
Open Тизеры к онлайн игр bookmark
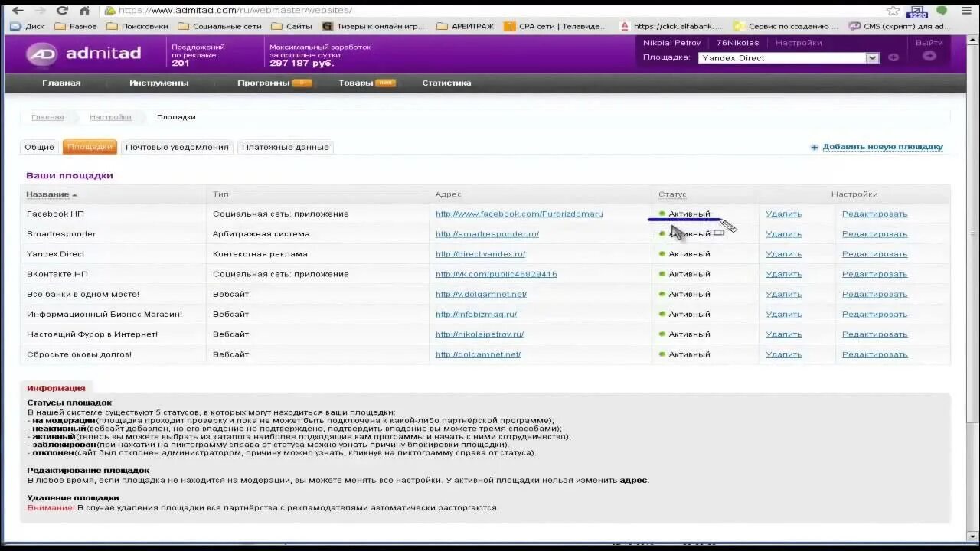coord(374,26)
